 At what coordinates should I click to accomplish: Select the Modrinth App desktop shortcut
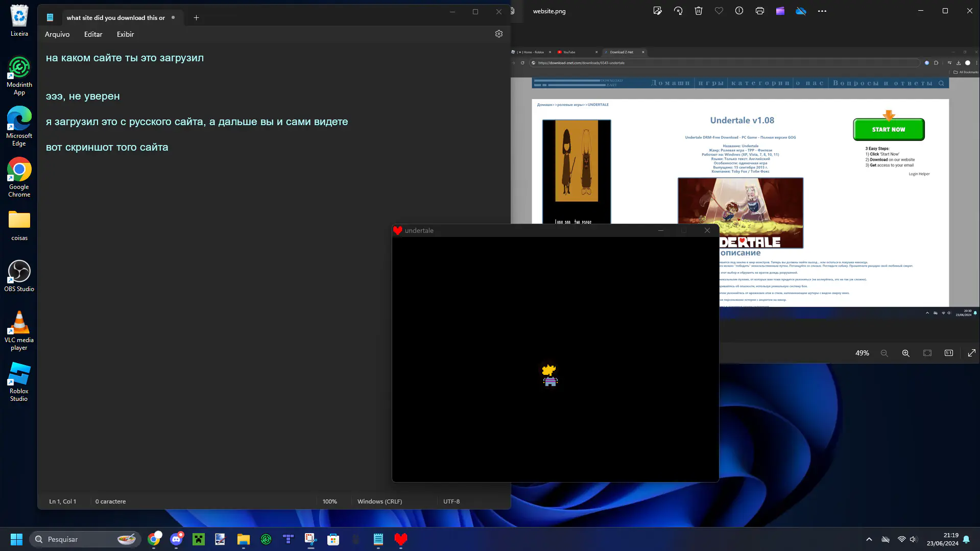click(19, 76)
